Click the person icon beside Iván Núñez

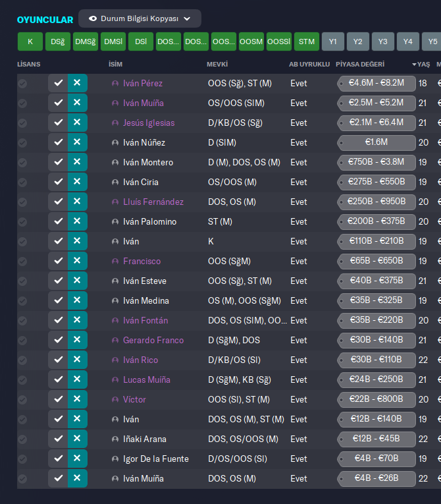115,143
